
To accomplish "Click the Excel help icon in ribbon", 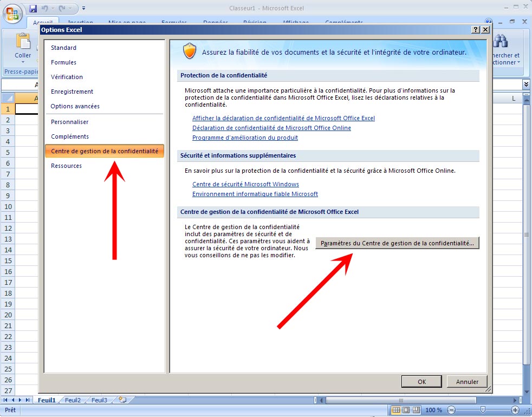I will click(489, 21).
